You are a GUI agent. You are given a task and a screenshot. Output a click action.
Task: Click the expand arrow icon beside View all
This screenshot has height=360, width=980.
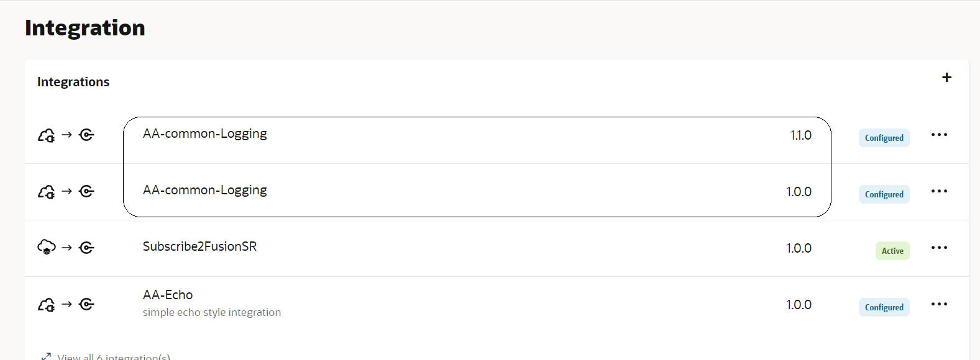tap(45, 356)
